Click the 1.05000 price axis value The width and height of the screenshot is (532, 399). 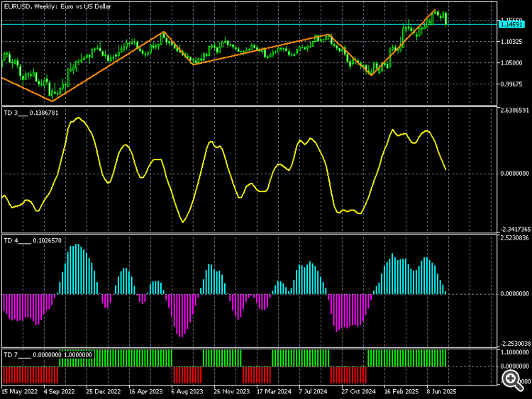click(x=511, y=63)
